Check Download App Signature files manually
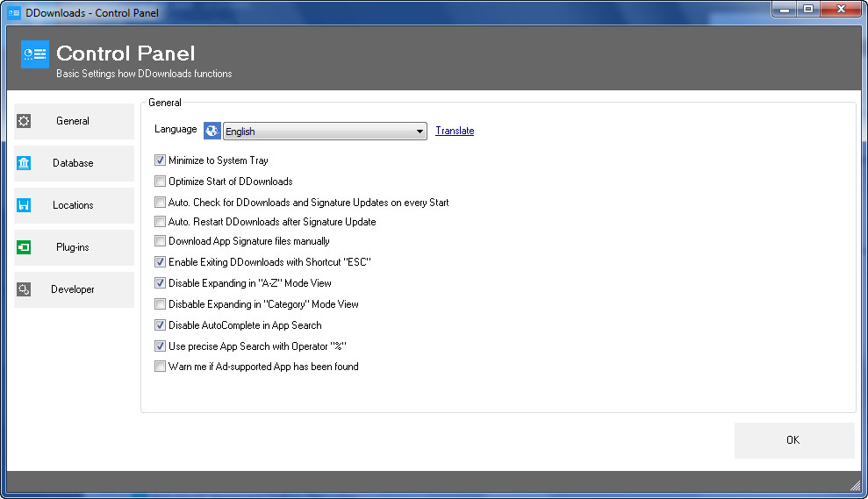 (x=160, y=240)
